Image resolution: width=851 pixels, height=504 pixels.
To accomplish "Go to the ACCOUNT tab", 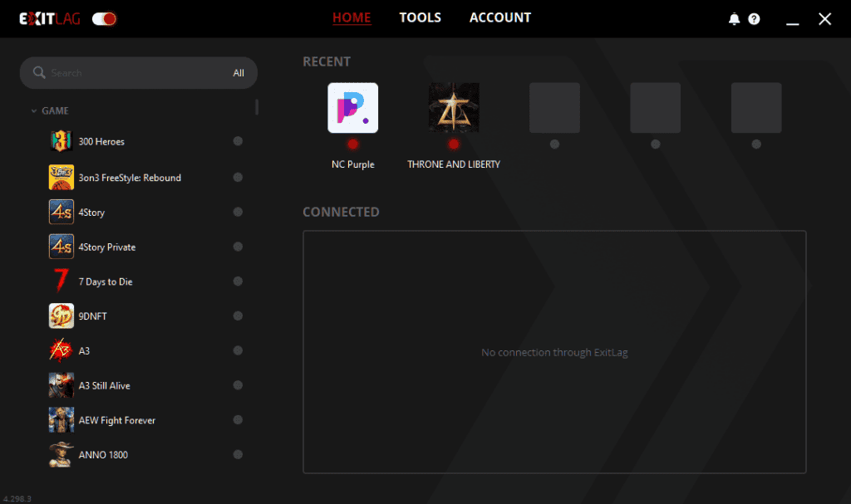I will [x=499, y=18].
